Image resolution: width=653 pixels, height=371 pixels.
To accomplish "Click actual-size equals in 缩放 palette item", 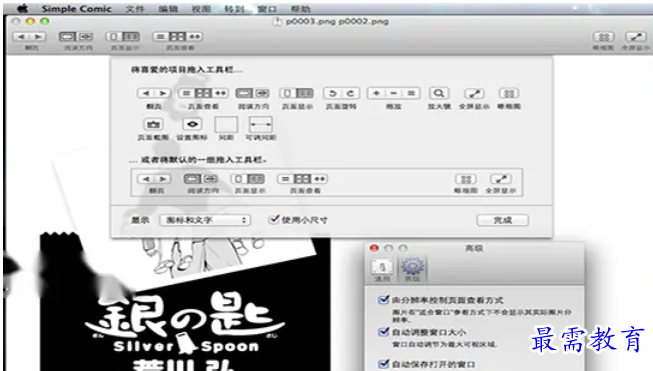I will [x=411, y=93].
